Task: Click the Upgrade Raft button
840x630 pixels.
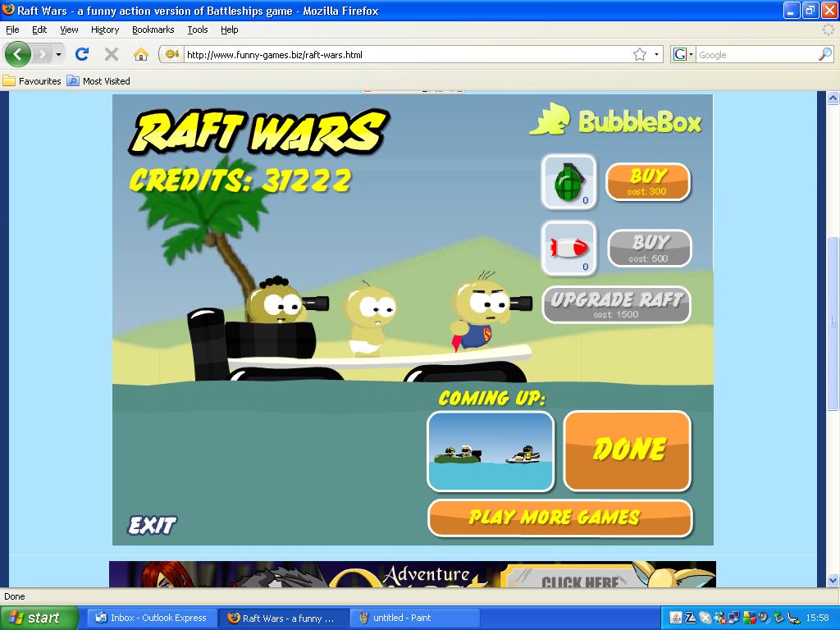Action: [x=616, y=304]
